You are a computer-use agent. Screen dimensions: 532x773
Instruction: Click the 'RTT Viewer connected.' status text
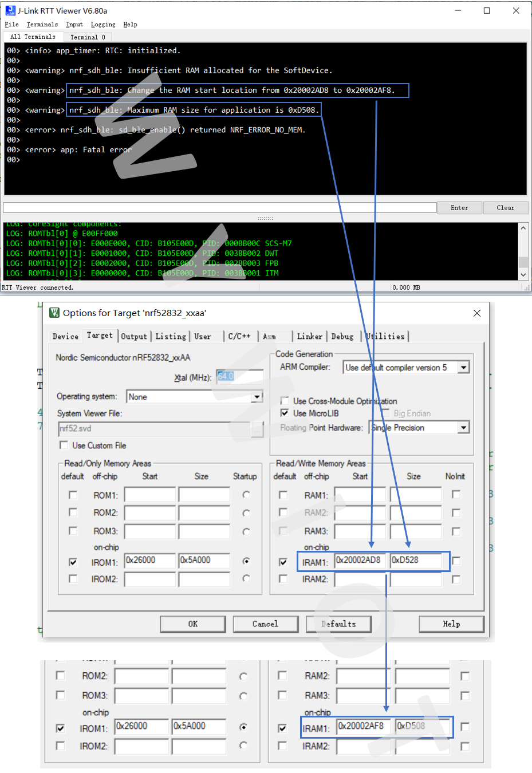point(38,287)
